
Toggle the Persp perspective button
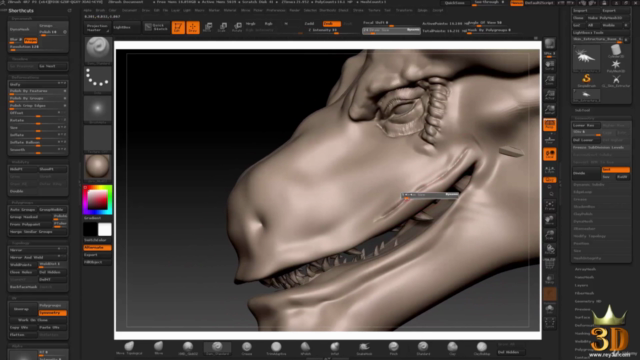pyautogui.click(x=550, y=124)
